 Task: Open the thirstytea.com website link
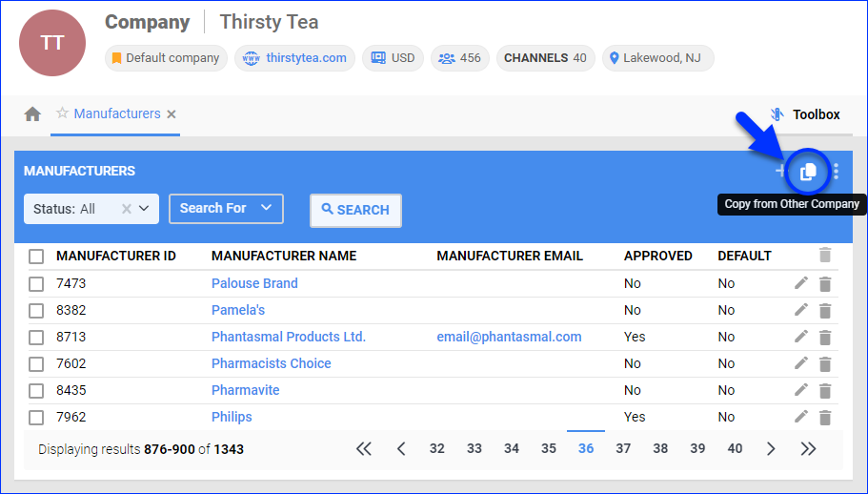pos(306,58)
